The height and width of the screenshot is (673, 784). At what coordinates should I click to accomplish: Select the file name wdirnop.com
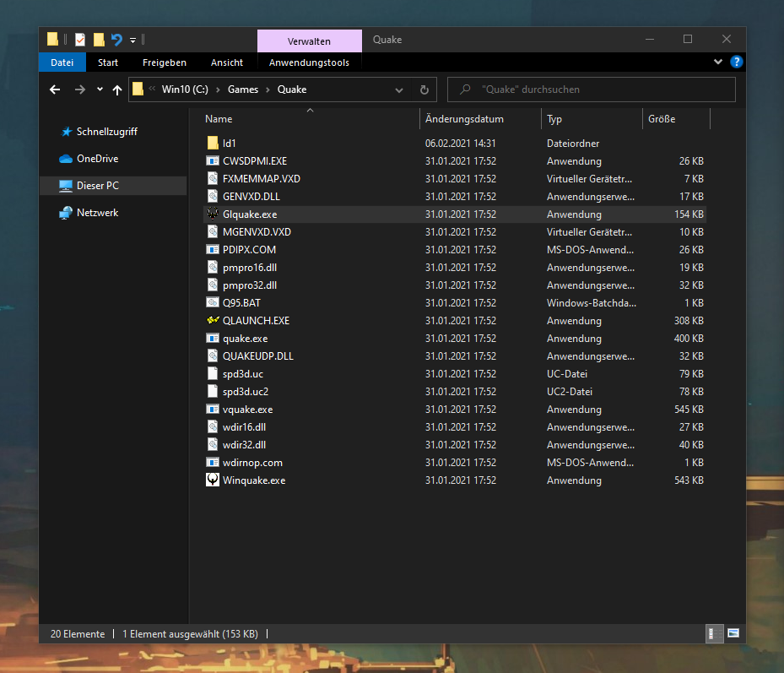point(252,463)
